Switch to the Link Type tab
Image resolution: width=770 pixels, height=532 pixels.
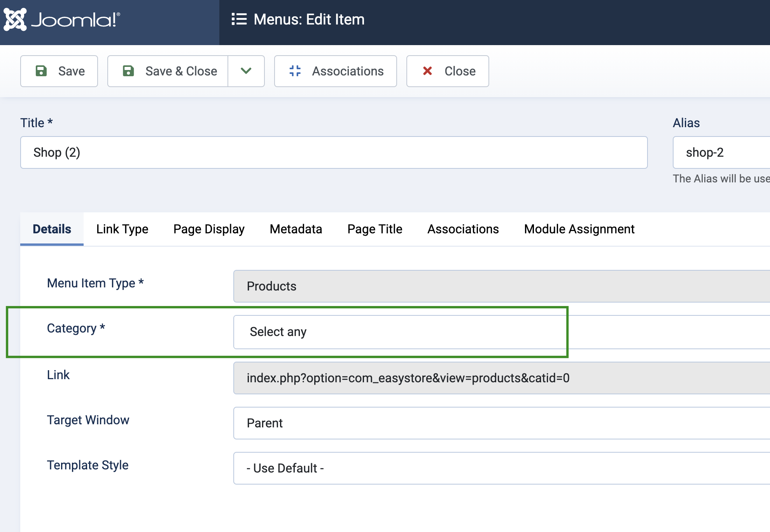click(x=122, y=229)
